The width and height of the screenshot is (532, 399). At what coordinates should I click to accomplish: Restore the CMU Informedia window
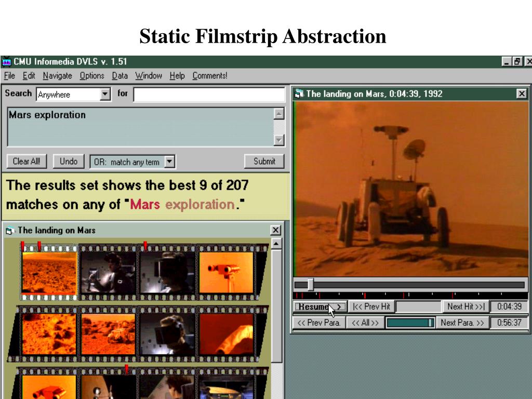pyautogui.click(x=517, y=62)
